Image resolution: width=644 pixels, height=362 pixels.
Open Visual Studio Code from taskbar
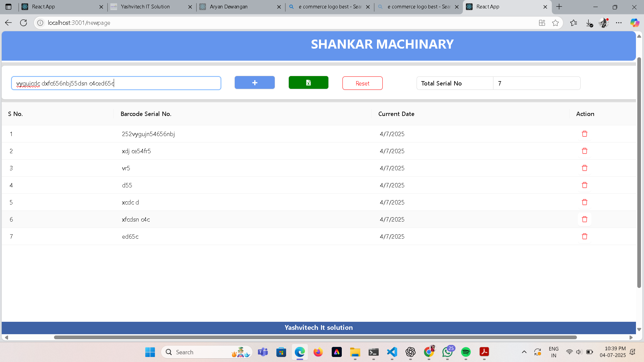(392, 352)
